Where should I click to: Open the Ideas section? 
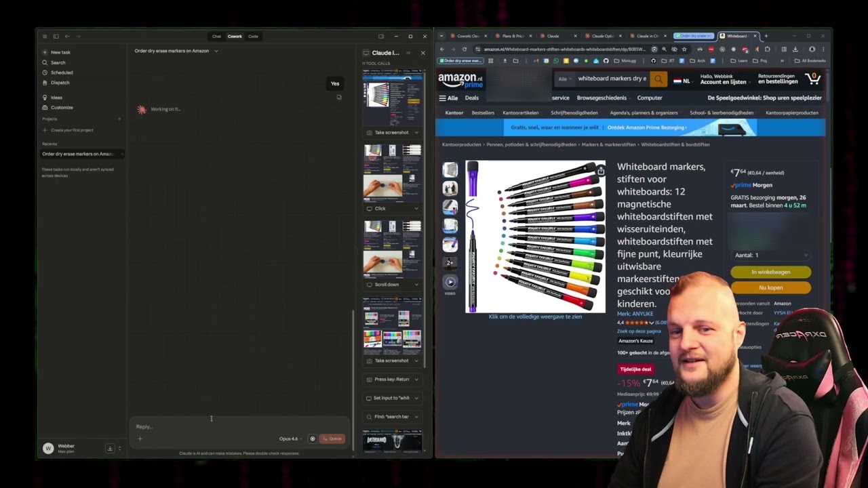tap(52, 98)
